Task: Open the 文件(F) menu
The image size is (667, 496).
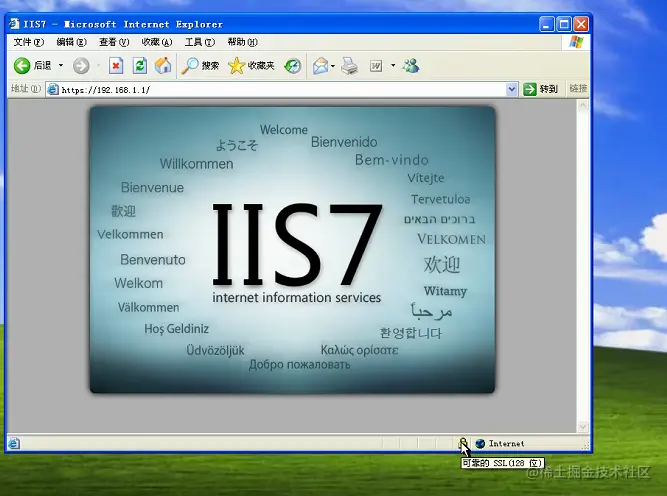Action: pos(29,42)
